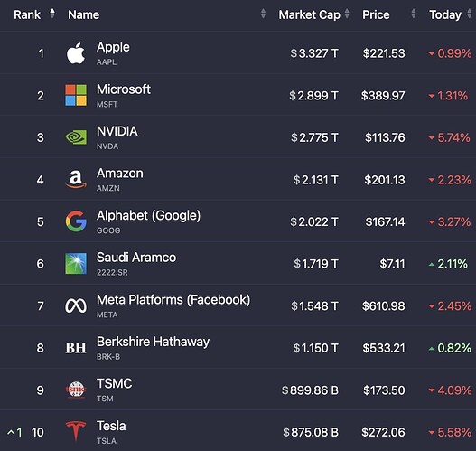Click the Meta infinity logo

coord(76,305)
